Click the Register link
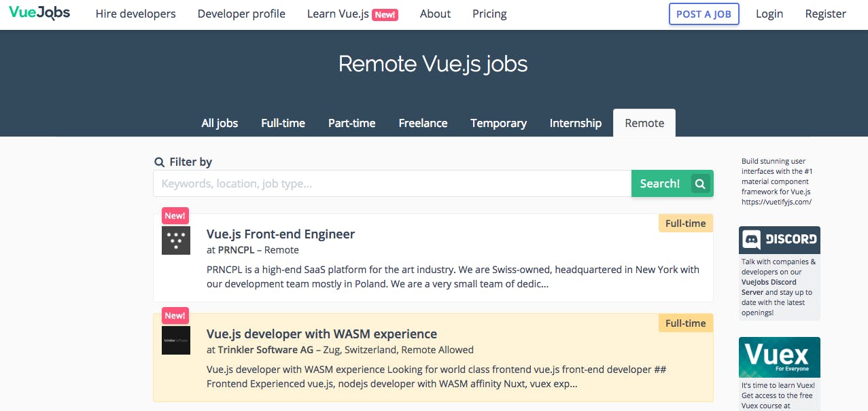 pos(825,14)
